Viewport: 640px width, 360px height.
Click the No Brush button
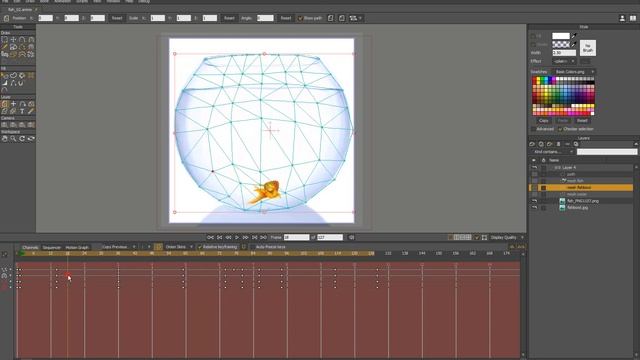pos(588,48)
